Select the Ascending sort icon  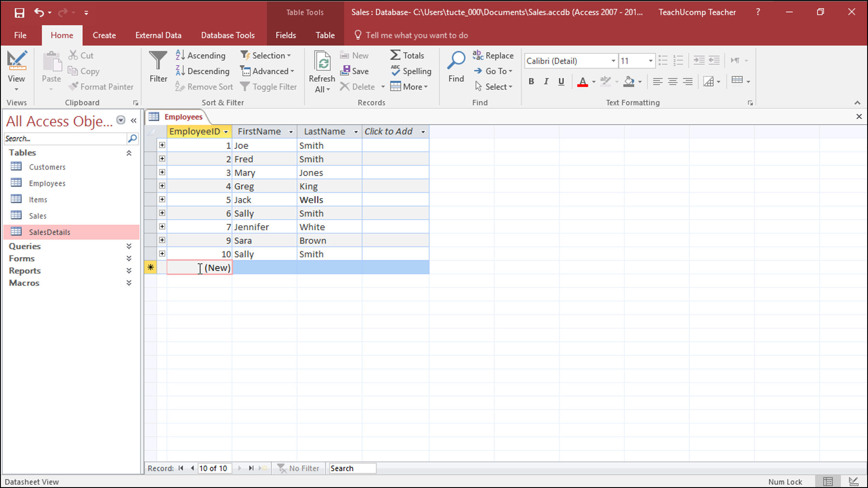pyautogui.click(x=202, y=55)
